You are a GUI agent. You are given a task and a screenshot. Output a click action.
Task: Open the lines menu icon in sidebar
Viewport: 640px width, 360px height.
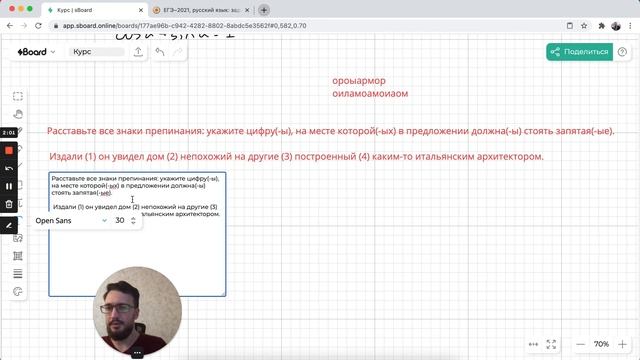click(x=18, y=274)
